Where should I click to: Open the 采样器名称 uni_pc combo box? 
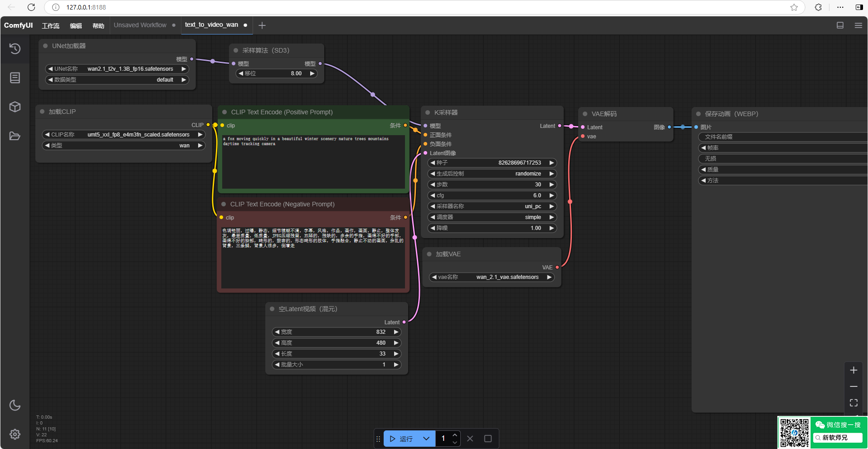pyautogui.click(x=492, y=206)
